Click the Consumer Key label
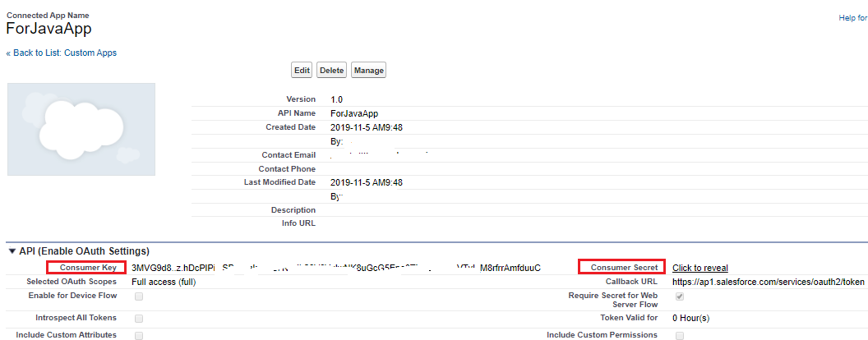 [89, 268]
